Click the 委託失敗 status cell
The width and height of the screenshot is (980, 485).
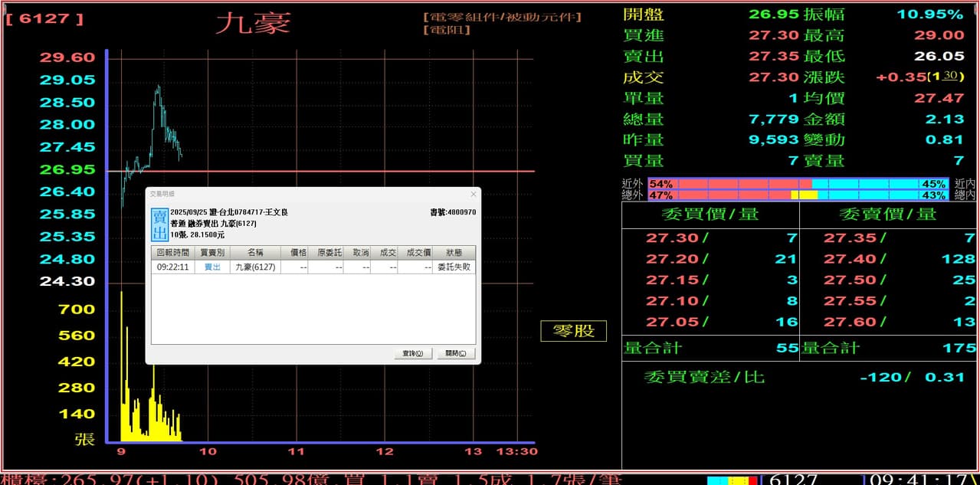[x=454, y=267]
